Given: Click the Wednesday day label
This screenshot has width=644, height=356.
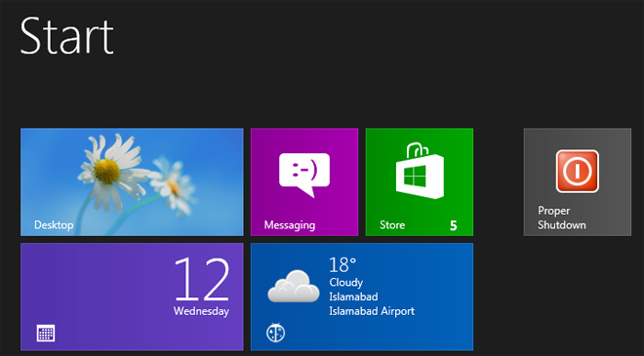Looking at the screenshot, I should pos(201,311).
